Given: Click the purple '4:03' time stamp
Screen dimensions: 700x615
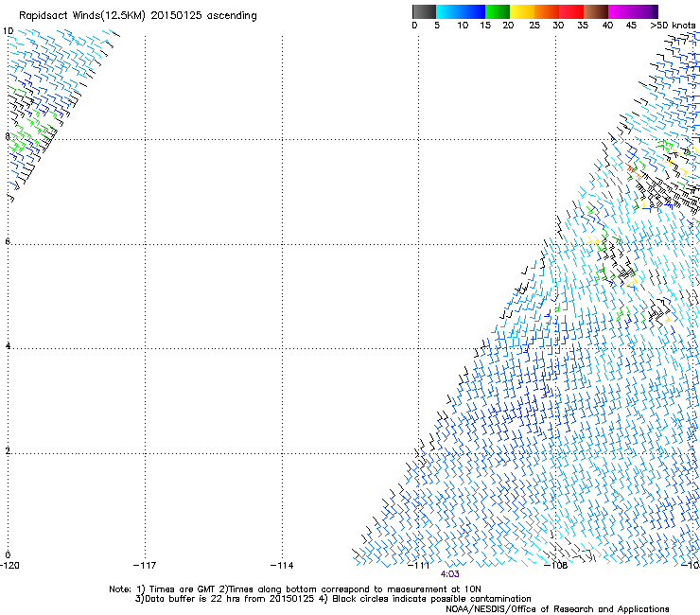Looking at the screenshot, I should pos(449,574).
